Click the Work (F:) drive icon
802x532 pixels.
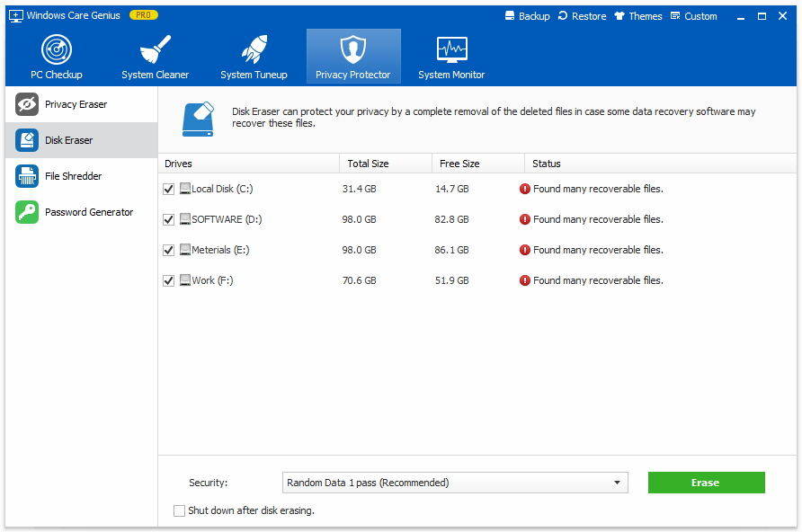point(185,280)
